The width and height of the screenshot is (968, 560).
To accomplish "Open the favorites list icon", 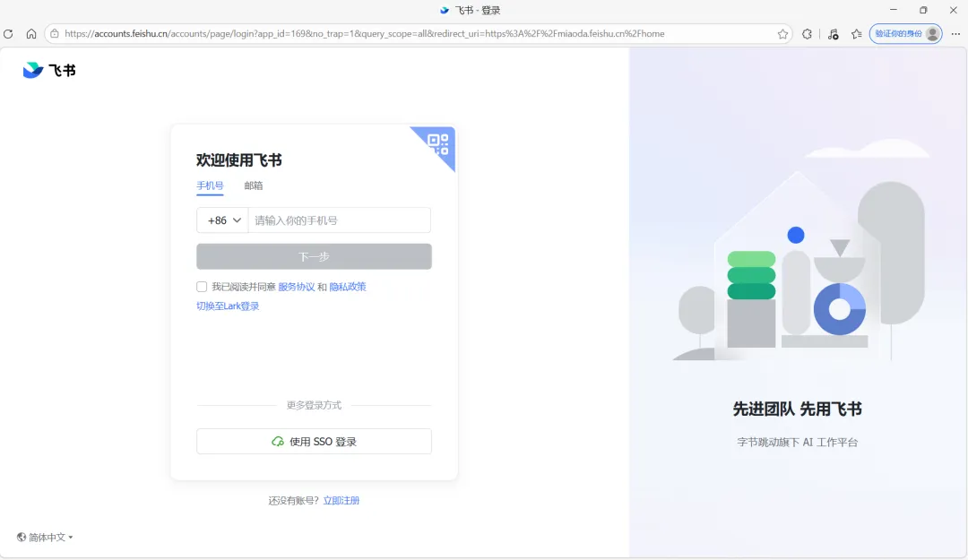I will pyautogui.click(x=856, y=34).
